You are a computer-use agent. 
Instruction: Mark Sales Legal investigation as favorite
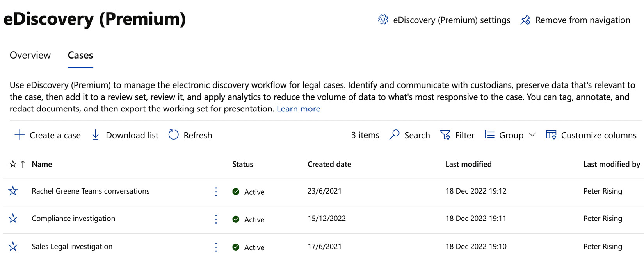coord(13,246)
